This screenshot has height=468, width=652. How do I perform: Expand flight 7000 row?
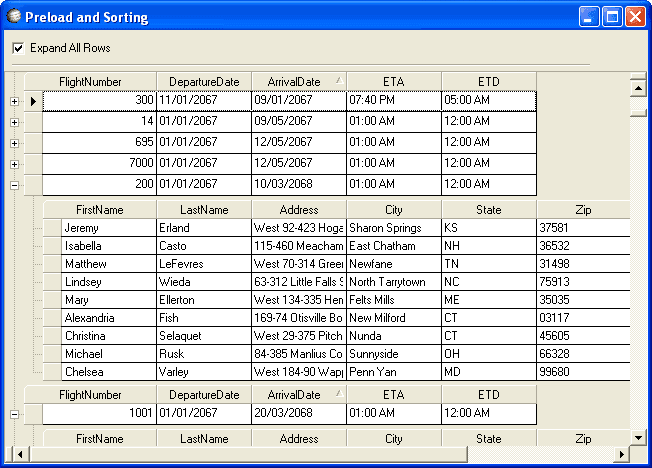[15, 164]
